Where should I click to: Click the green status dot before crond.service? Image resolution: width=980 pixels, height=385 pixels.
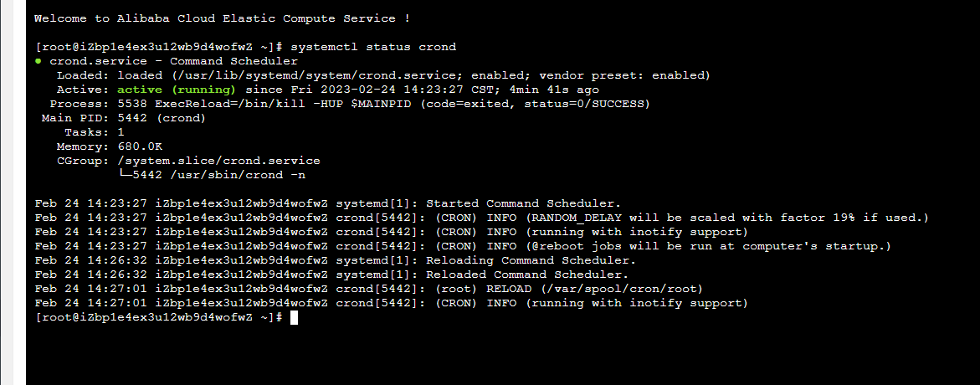(x=38, y=61)
